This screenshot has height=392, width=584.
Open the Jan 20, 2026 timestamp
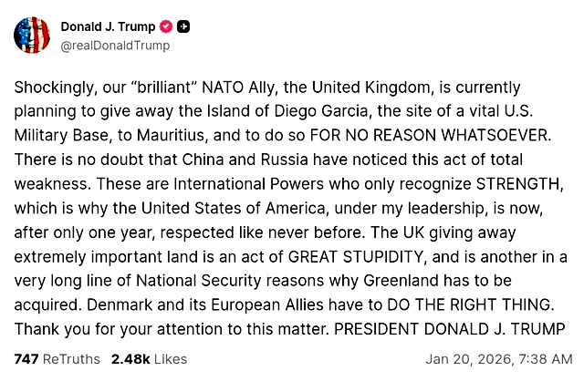click(x=498, y=359)
